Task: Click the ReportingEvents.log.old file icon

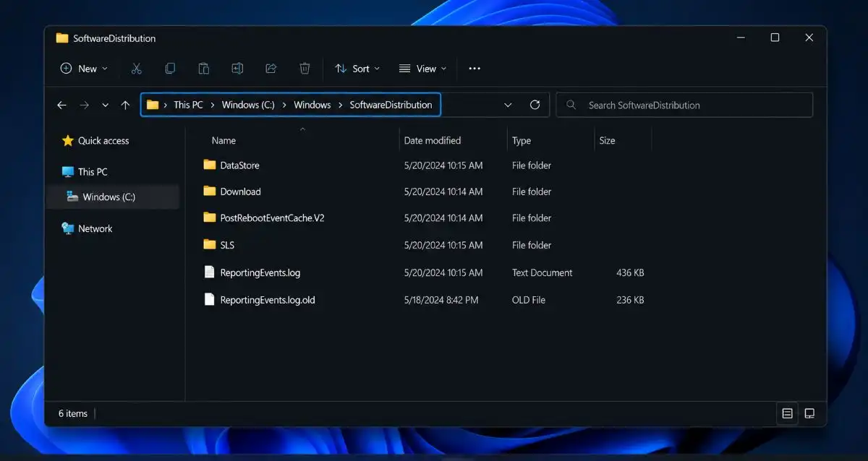Action: [x=209, y=299]
